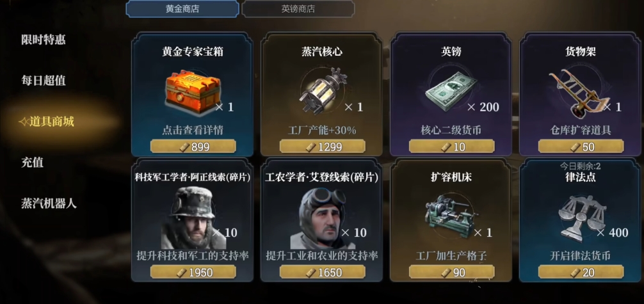Click the 阿正 soldier portrait
The height and width of the screenshot is (304, 644).
pos(192,218)
